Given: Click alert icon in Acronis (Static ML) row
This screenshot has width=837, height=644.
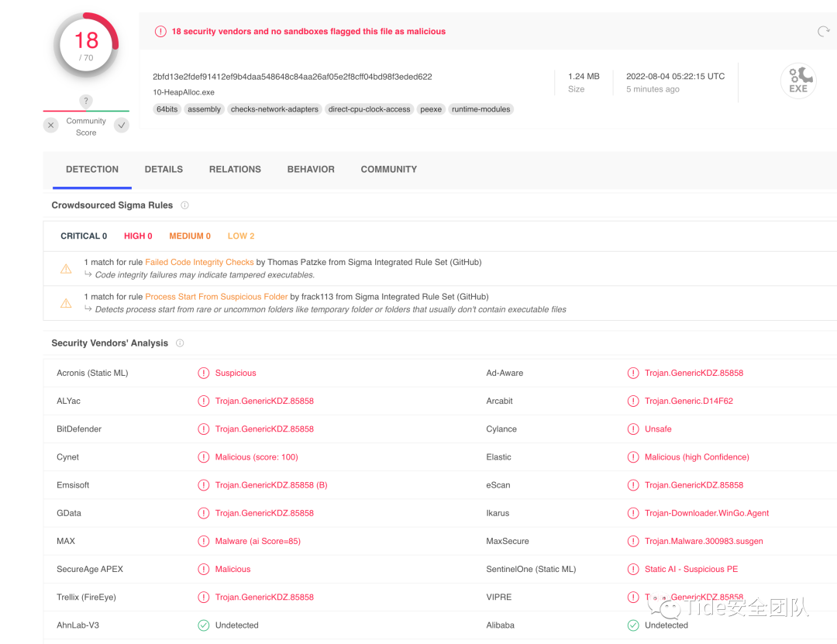Looking at the screenshot, I should [x=203, y=373].
